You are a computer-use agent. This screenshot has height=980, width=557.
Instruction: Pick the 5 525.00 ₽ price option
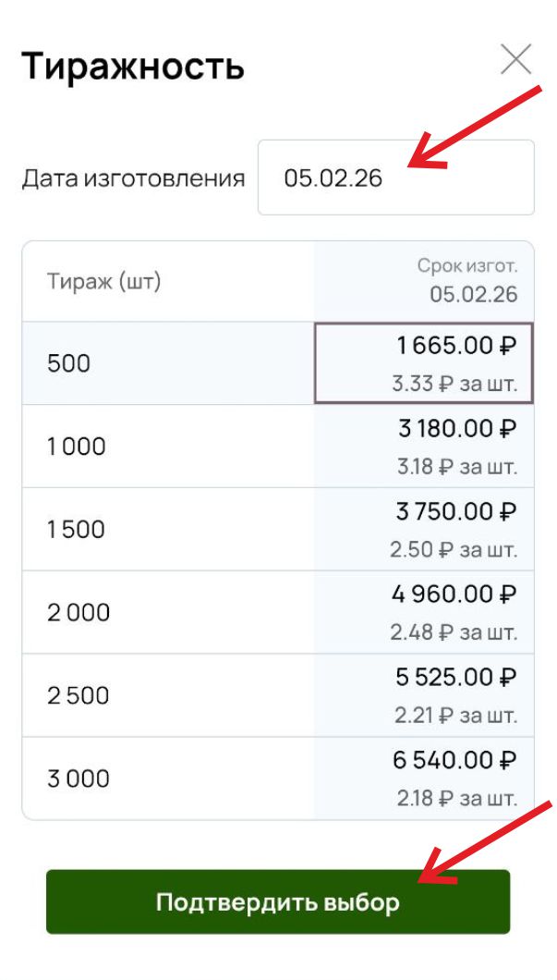click(424, 695)
